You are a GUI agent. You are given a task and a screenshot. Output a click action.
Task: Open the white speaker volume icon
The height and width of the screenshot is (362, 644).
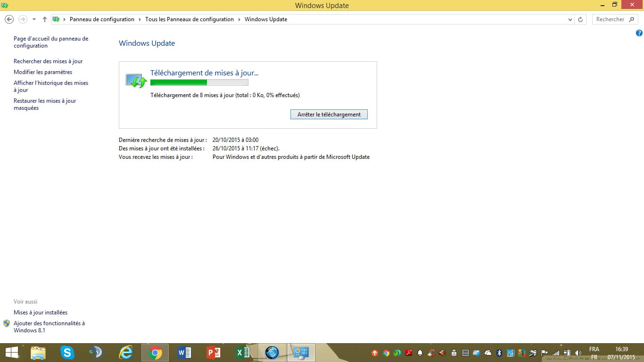578,353
